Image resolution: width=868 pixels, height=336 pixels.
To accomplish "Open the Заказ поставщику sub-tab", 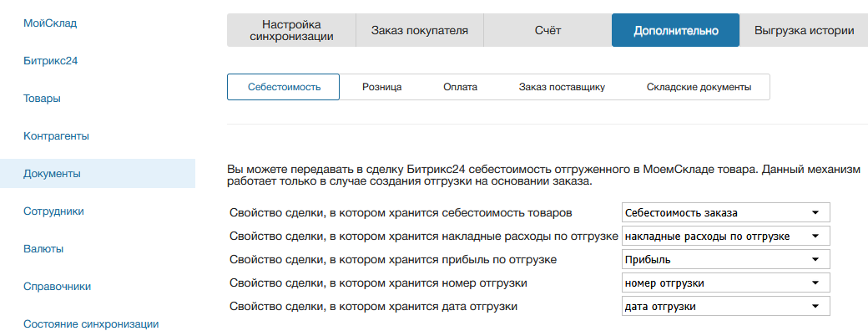I will point(561,87).
